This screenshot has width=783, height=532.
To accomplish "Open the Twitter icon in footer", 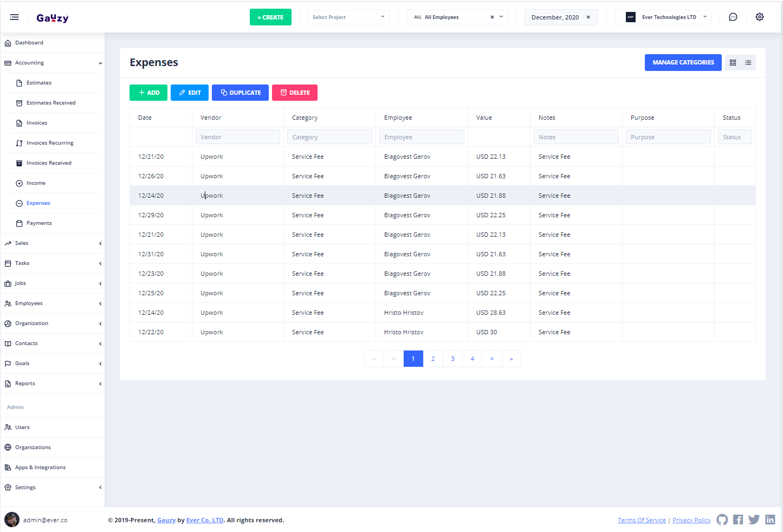I will (754, 520).
